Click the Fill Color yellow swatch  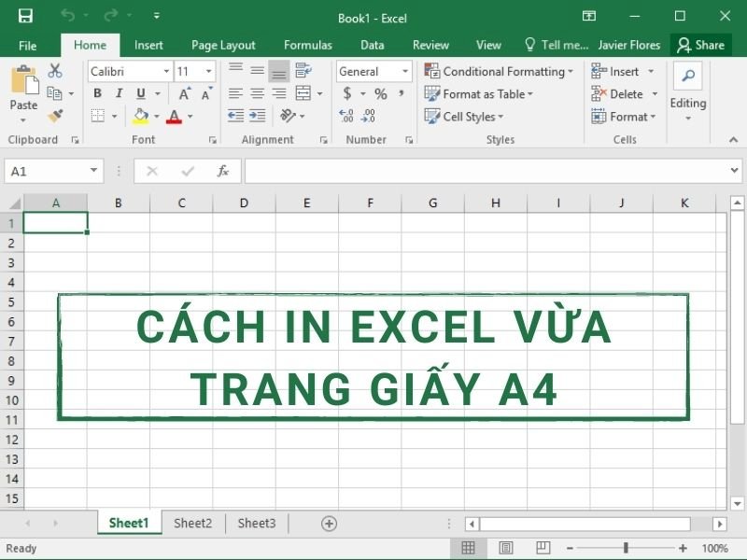coord(141,117)
